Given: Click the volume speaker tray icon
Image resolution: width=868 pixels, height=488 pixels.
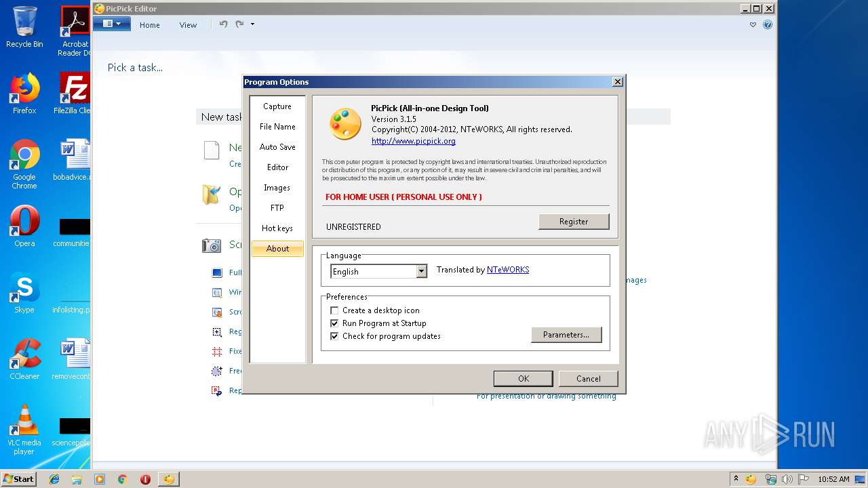Looking at the screenshot, I should click(787, 479).
